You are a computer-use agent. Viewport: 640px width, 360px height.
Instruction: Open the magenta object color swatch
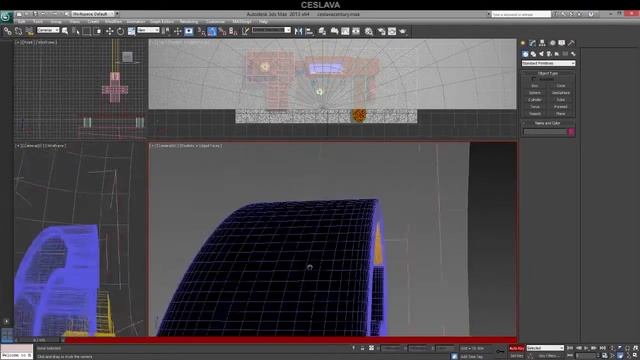coord(571,132)
